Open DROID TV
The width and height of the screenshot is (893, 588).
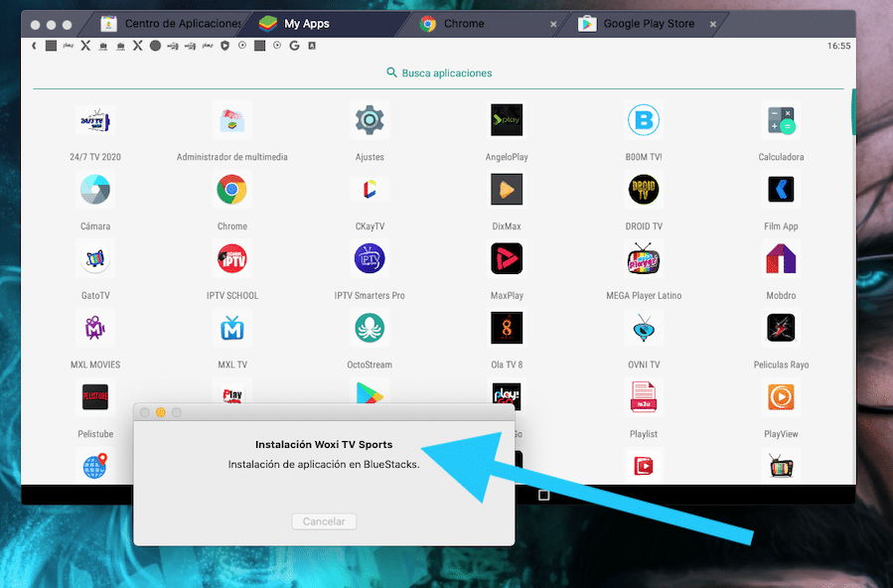644,189
